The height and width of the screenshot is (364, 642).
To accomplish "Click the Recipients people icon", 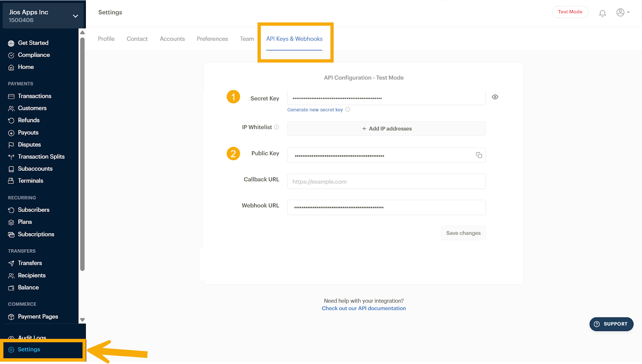I will pyautogui.click(x=11, y=276).
